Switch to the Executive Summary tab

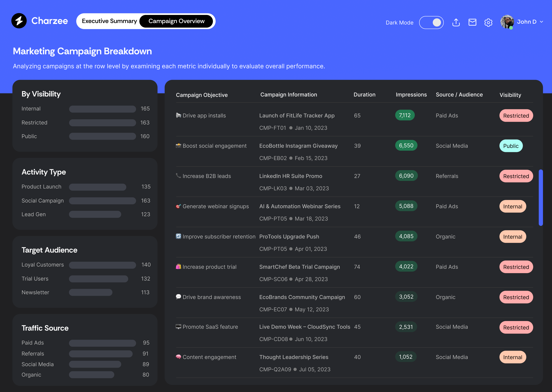pyautogui.click(x=109, y=21)
